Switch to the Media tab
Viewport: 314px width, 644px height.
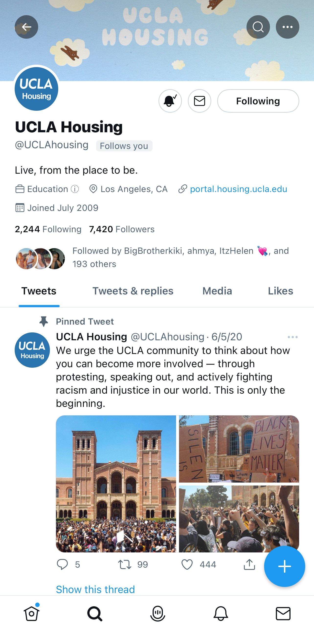217,291
